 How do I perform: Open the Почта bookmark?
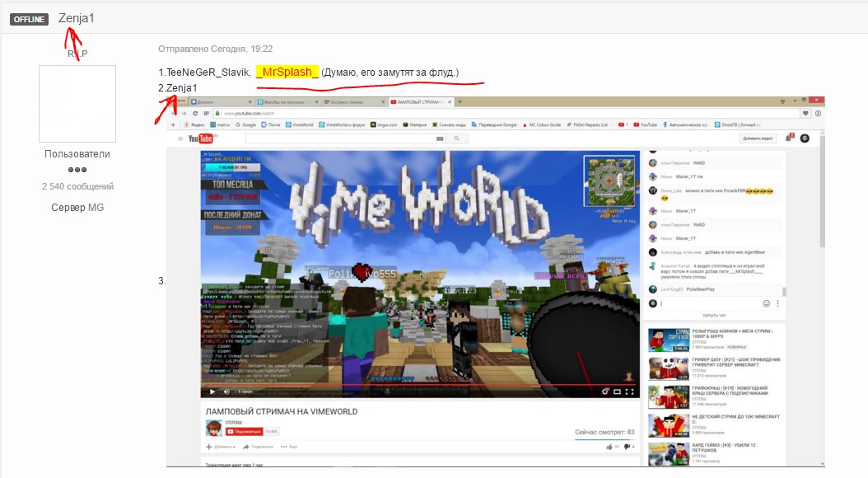pyautogui.click(x=271, y=124)
